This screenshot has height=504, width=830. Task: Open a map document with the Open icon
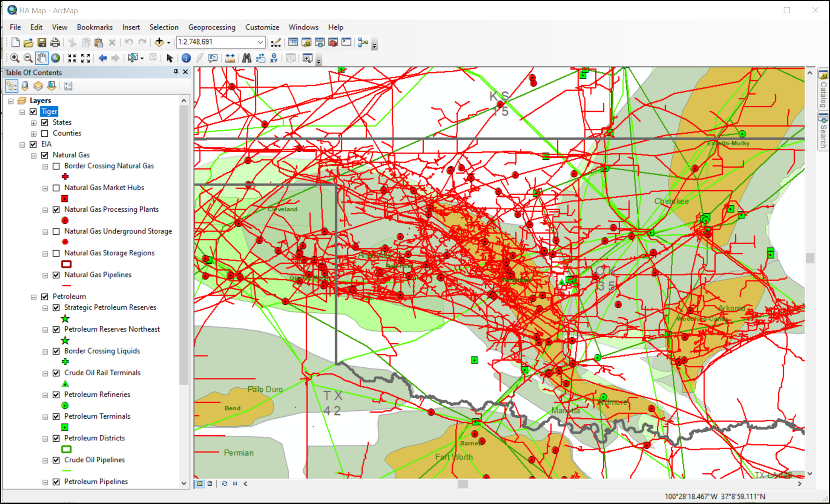[x=29, y=42]
